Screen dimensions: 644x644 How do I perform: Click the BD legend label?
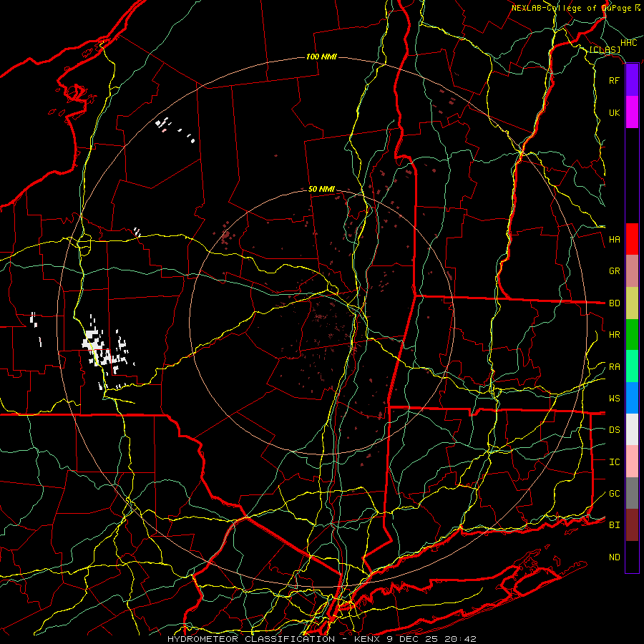pyautogui.click(x=615, y=303)
